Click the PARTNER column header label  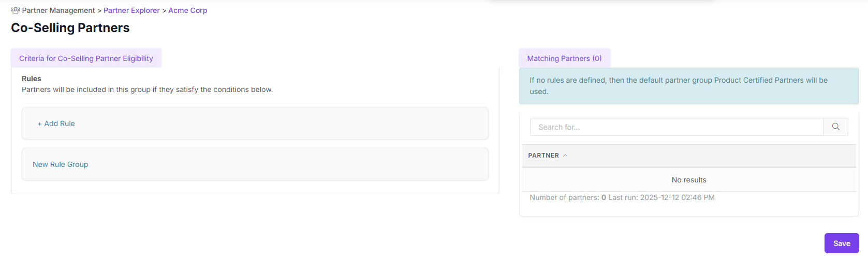tap(543, 156)
